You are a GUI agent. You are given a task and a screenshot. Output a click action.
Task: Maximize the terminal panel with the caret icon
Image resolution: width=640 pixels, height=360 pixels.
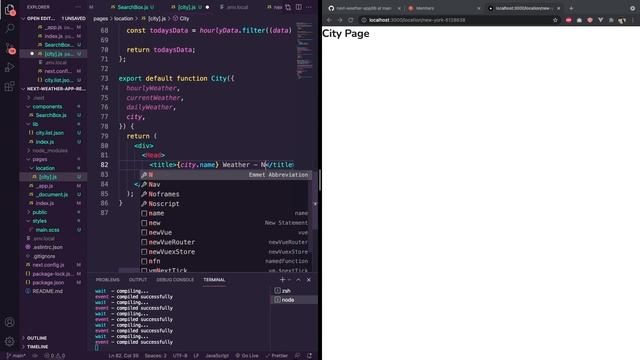point(298,280)
